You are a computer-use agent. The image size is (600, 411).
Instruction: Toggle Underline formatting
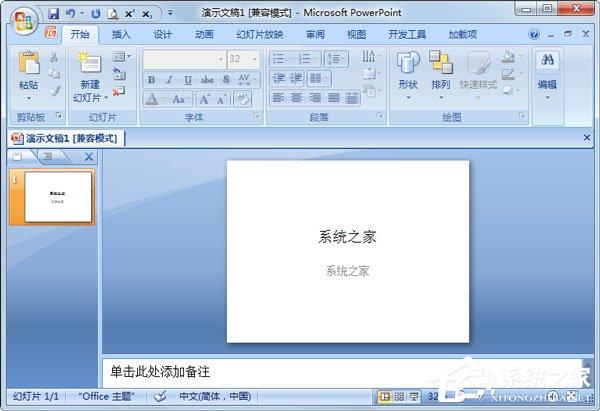pyautogui.click(x=188, y=80)
